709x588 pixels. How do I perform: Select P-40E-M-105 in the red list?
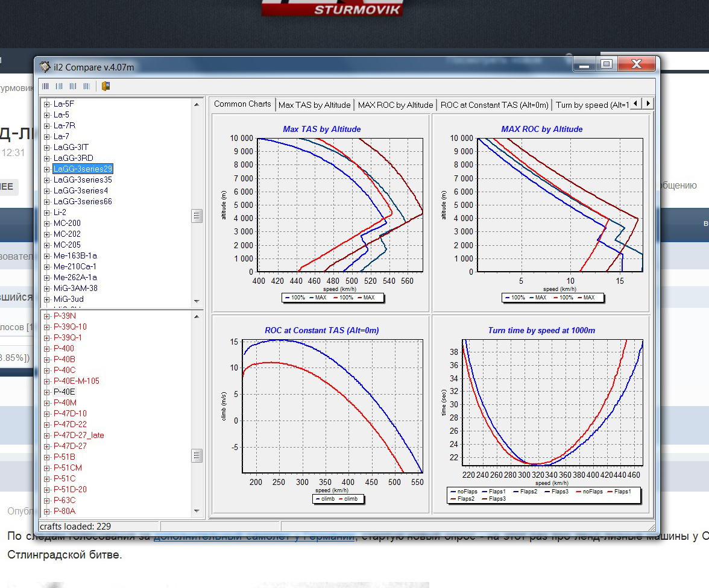pos(77,381)
